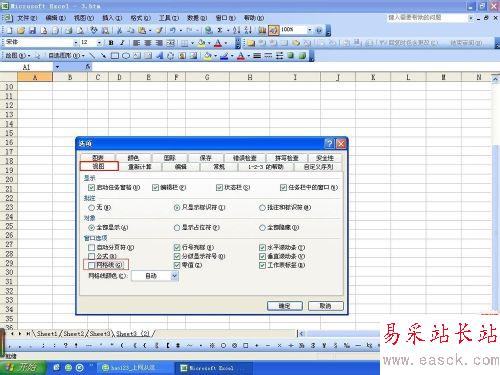Click the Undo arrow icon

pyautogui.click(x=173, y=31)
